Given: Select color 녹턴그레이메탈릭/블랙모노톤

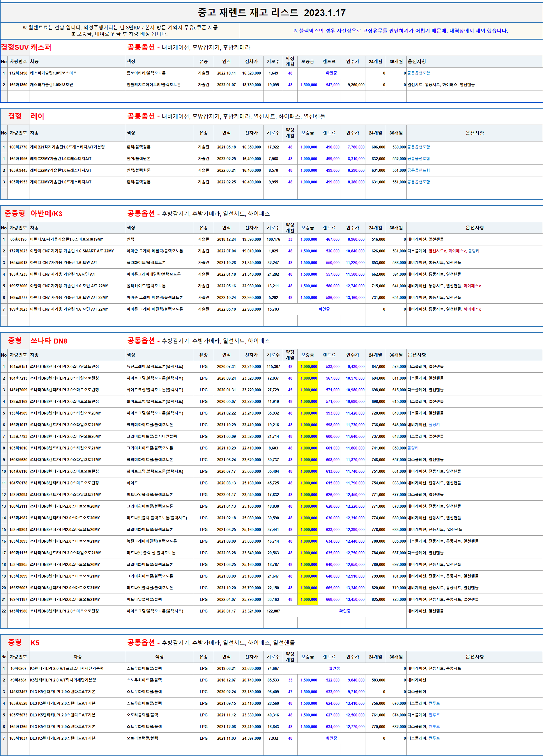Looking at the screenshot, I should point(152,541).
